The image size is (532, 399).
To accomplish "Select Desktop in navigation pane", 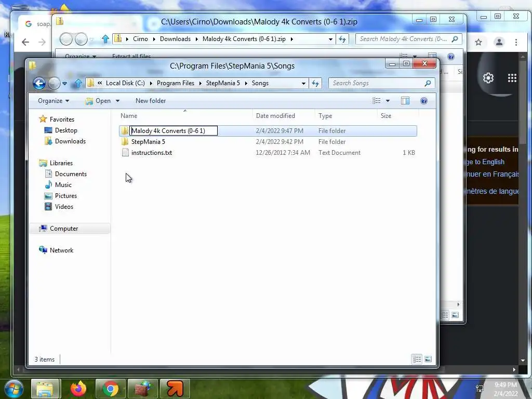I will (66, 130).
